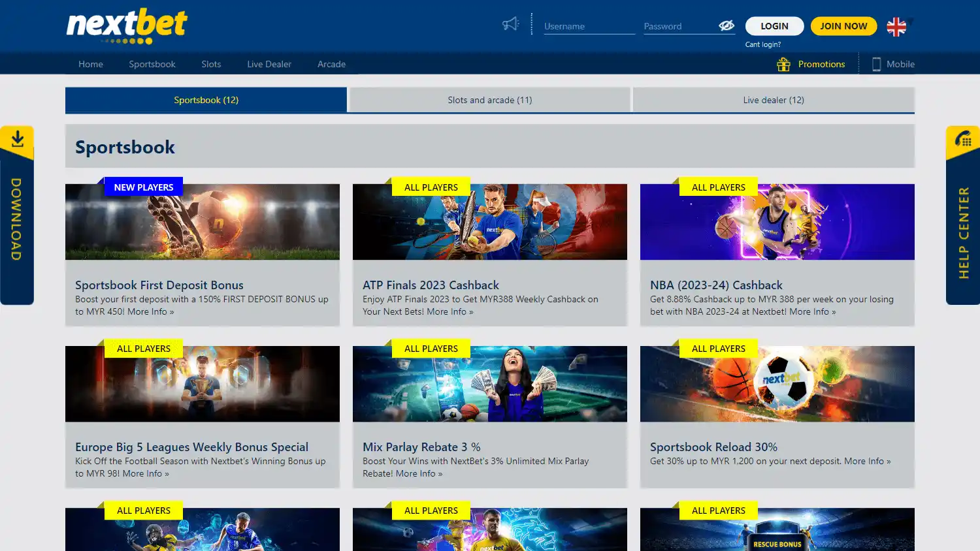
Task: Click the JOIN NOW button
Action: pyautogui.click(x=843, y=26)
